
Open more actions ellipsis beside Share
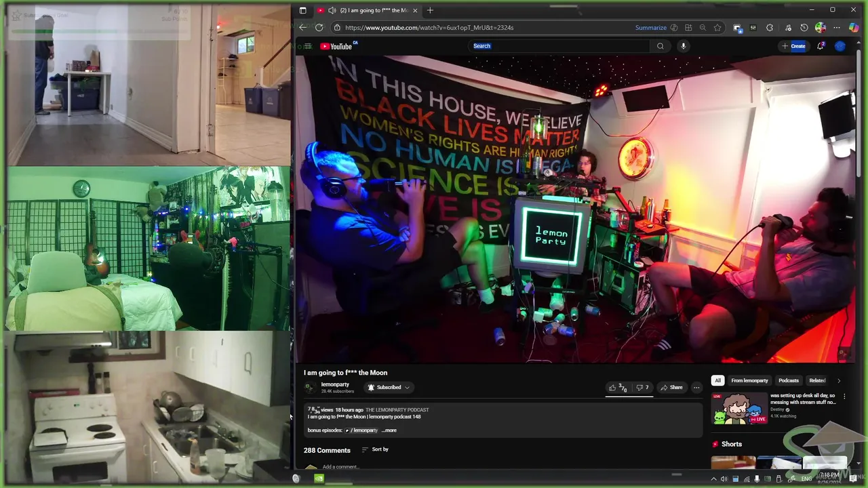(696, 388)
